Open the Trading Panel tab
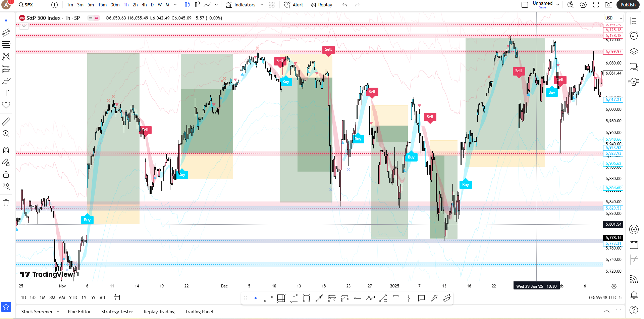Screen dimensions: 644x319 pyautogui.click(x=199, y=312)
